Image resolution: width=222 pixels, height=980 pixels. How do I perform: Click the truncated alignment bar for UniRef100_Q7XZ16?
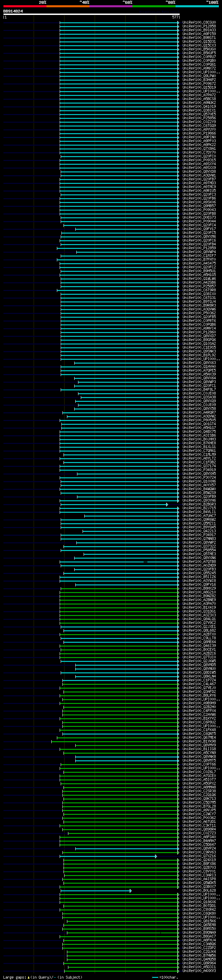coord(108,857)
